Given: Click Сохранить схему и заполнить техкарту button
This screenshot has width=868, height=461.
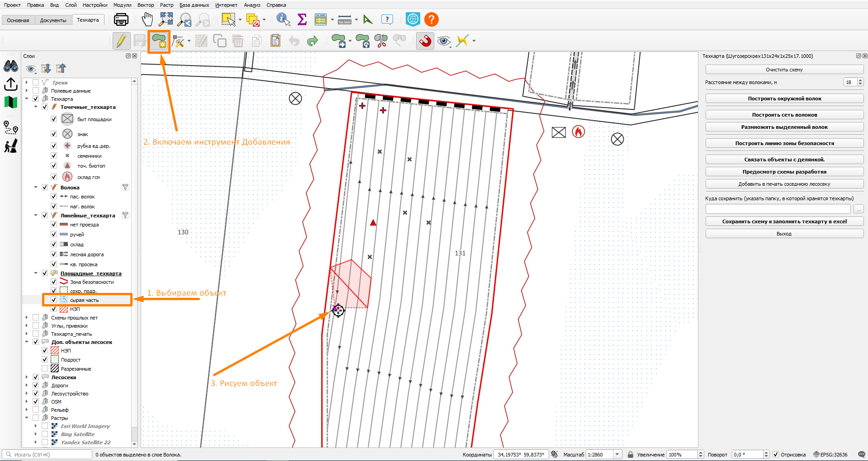Looking at the screenshot, I should (784, 221).
